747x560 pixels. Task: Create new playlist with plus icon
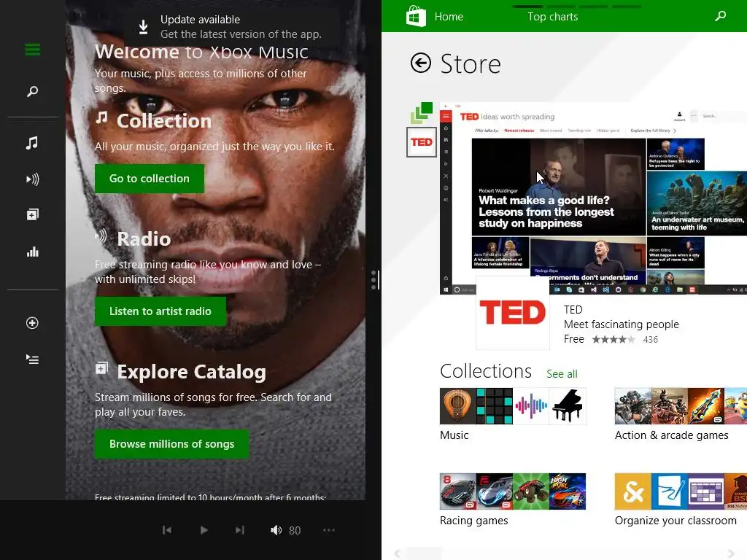pos(32,323)
